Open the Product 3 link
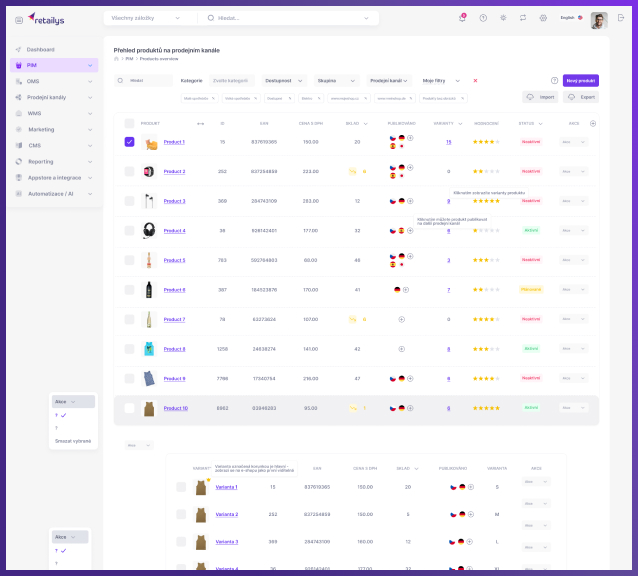This screenshot has width=638, height=576. point(174,201)
